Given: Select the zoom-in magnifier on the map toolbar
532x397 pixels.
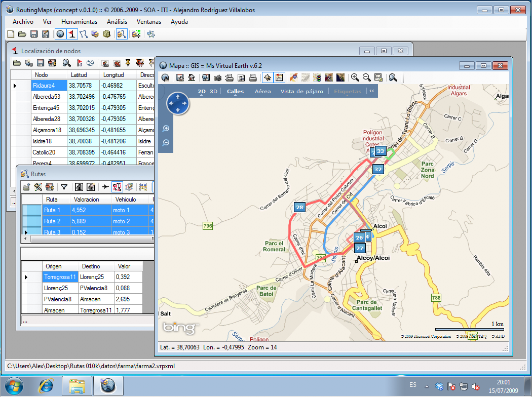Looking at the screenshot, I should point(355,77).
